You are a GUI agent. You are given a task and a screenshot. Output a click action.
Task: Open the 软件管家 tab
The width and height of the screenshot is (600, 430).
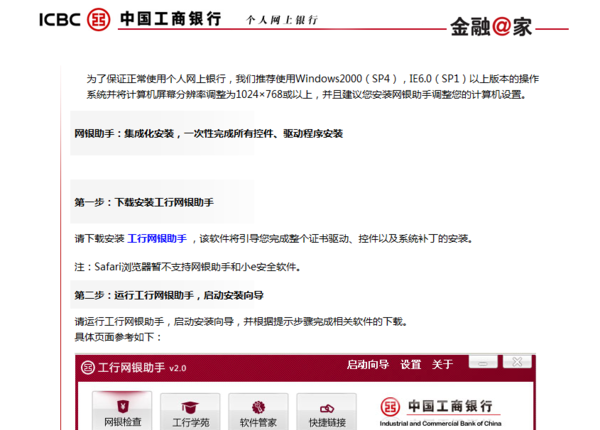tap(258, 412)
